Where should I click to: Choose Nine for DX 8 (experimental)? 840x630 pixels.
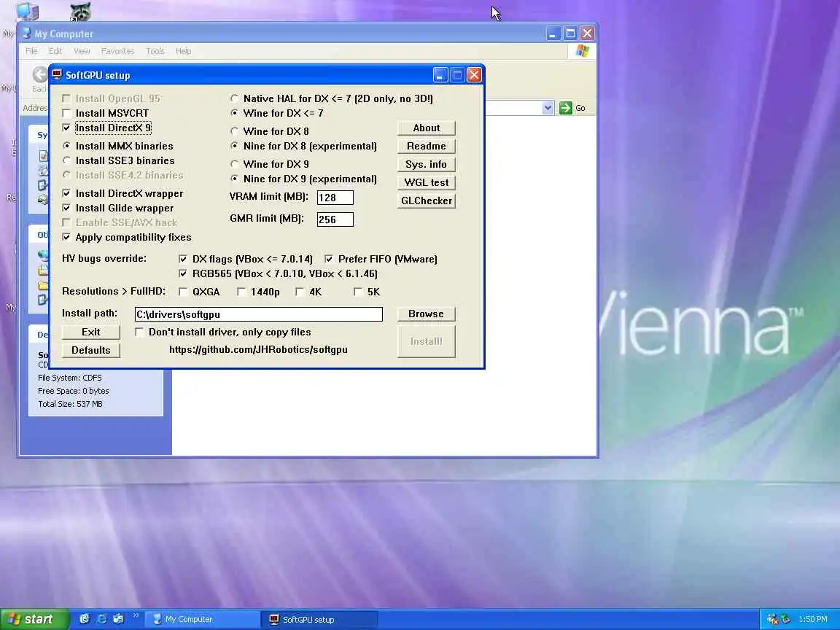click(234, 146)
